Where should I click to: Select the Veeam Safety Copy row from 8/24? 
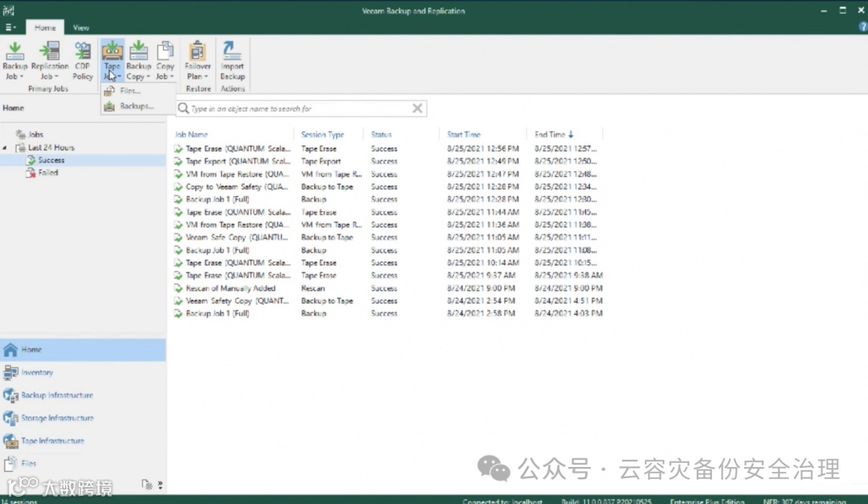click(387, 301)
